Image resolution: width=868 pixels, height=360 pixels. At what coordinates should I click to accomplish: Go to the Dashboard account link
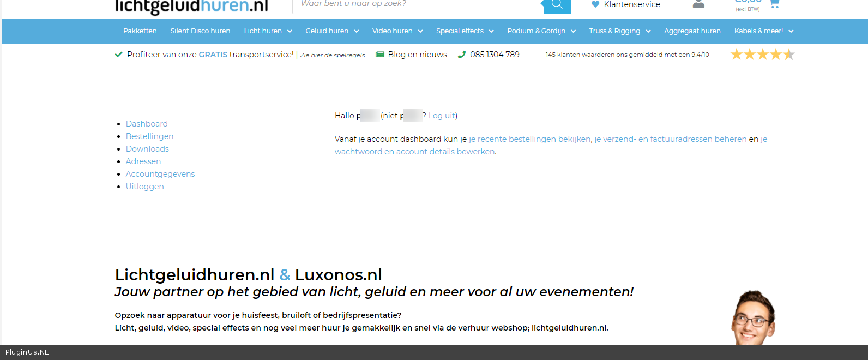(147, 124)
